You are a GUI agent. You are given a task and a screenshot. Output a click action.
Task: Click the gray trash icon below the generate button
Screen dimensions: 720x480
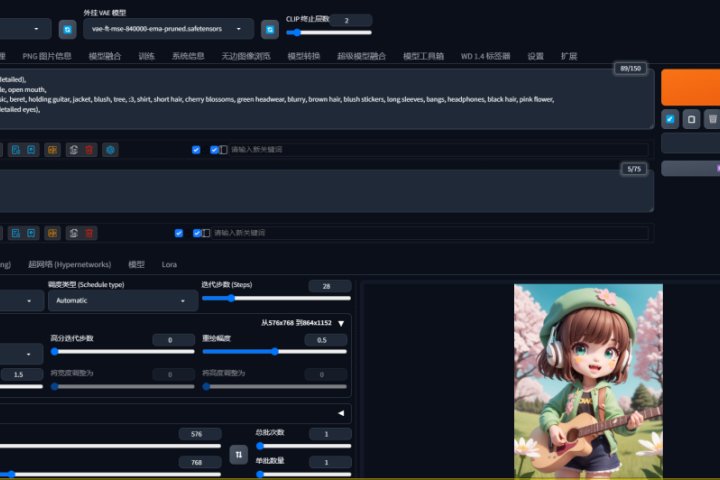click(x=712, y=119)
